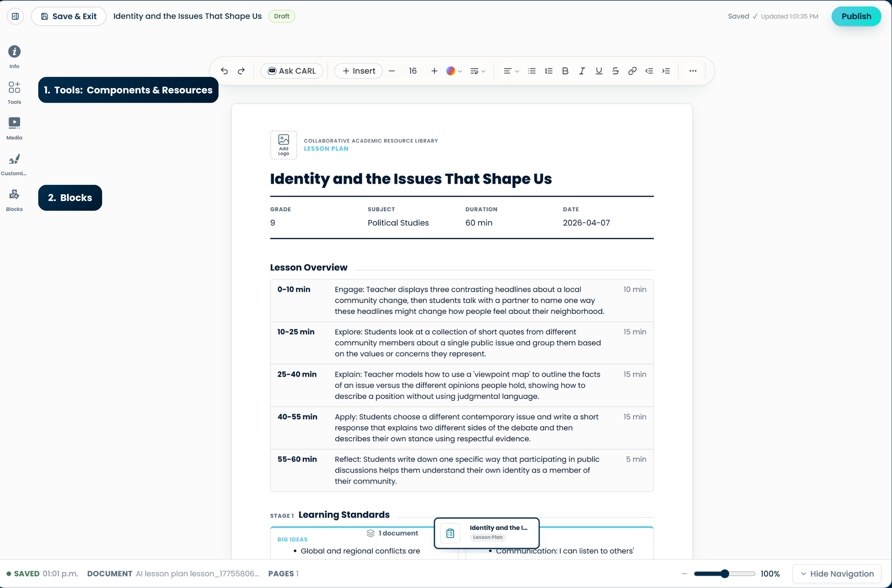The width and height of the screenshot is (892, 588).
Task: Click the title in the top bar
Action: 188,16
